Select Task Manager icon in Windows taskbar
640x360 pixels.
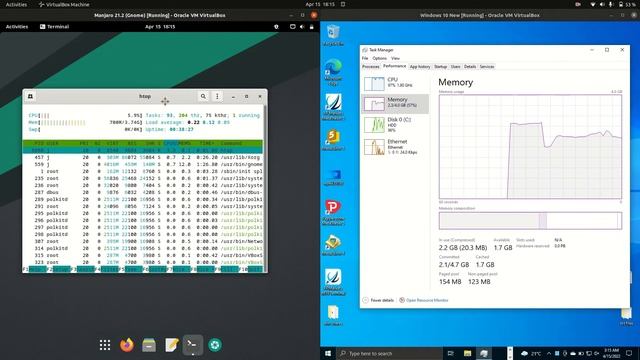tap(484, 353)
